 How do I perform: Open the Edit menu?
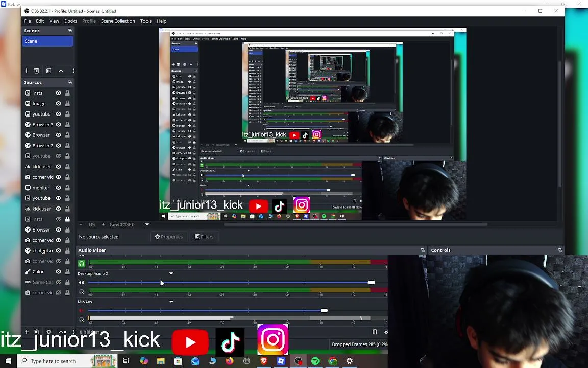coord(40,21)
